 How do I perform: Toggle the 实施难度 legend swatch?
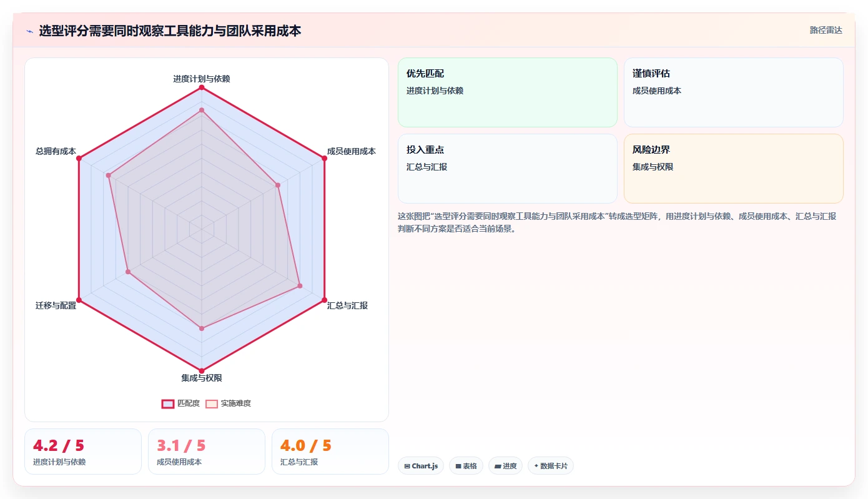(212, 403)
